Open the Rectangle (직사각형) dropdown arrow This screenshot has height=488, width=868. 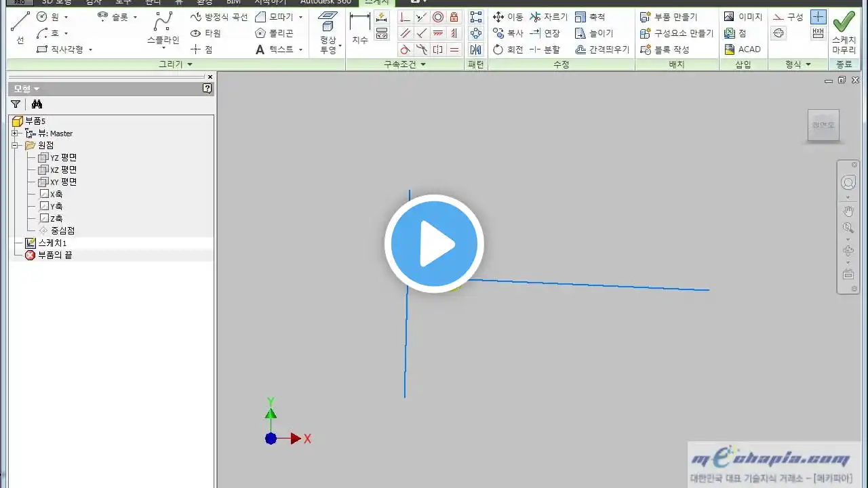(x=90, y=50)
